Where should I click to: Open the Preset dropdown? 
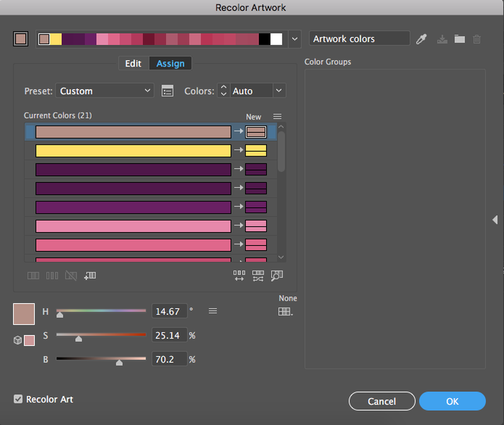pyautogui.click(x=105, y=91)
